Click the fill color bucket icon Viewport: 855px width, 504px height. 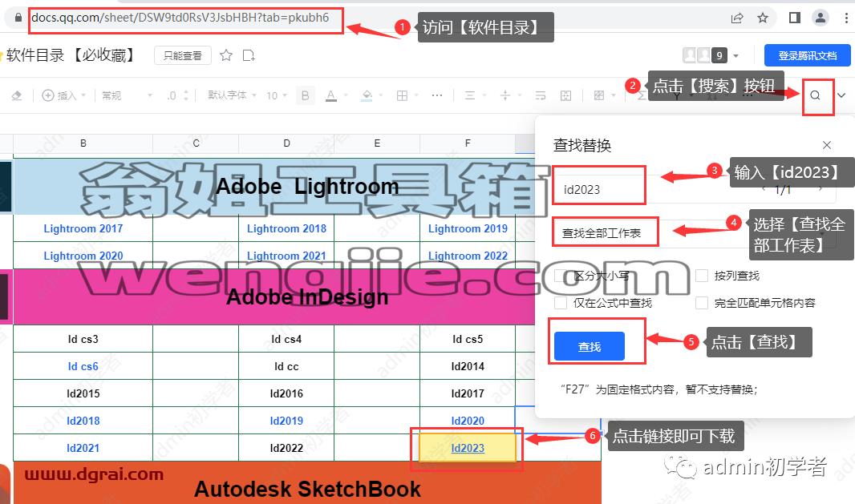click(367, 96)
